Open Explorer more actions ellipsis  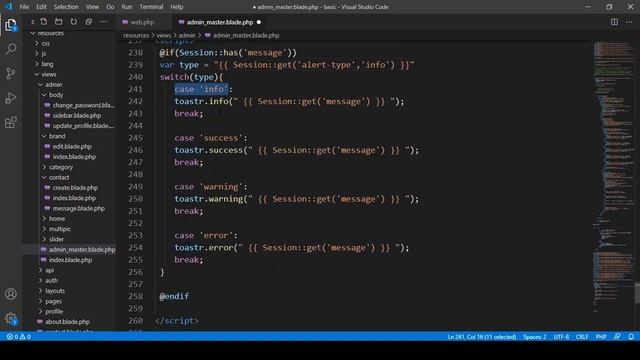(104, 22)
